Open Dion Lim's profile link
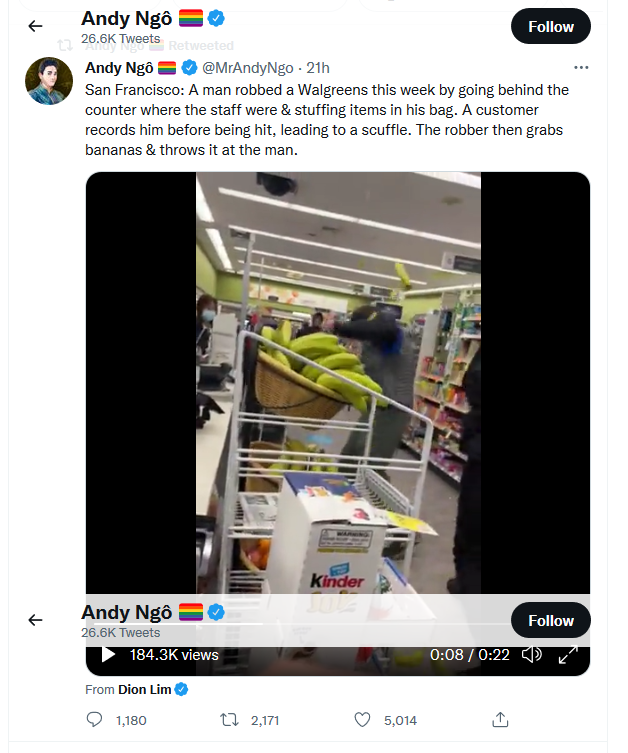Screen dimensions: 628x753 coord(145,690)
